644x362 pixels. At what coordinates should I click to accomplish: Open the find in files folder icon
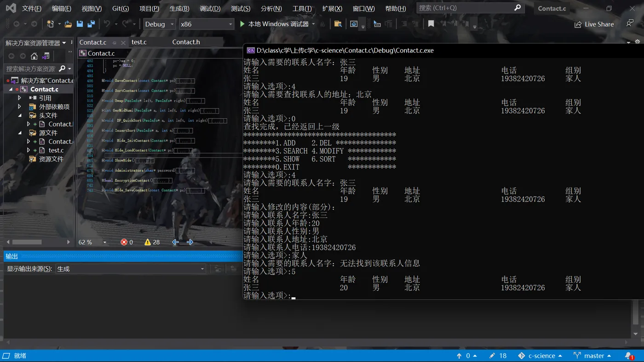[x=338, y=24]
